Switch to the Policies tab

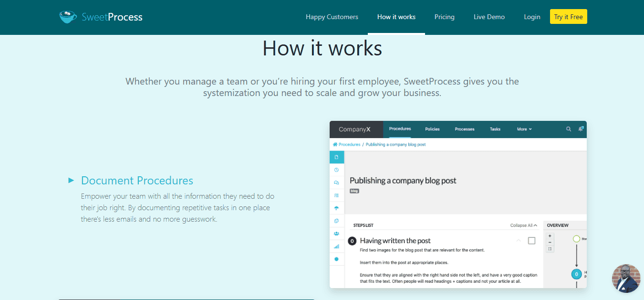432,129
